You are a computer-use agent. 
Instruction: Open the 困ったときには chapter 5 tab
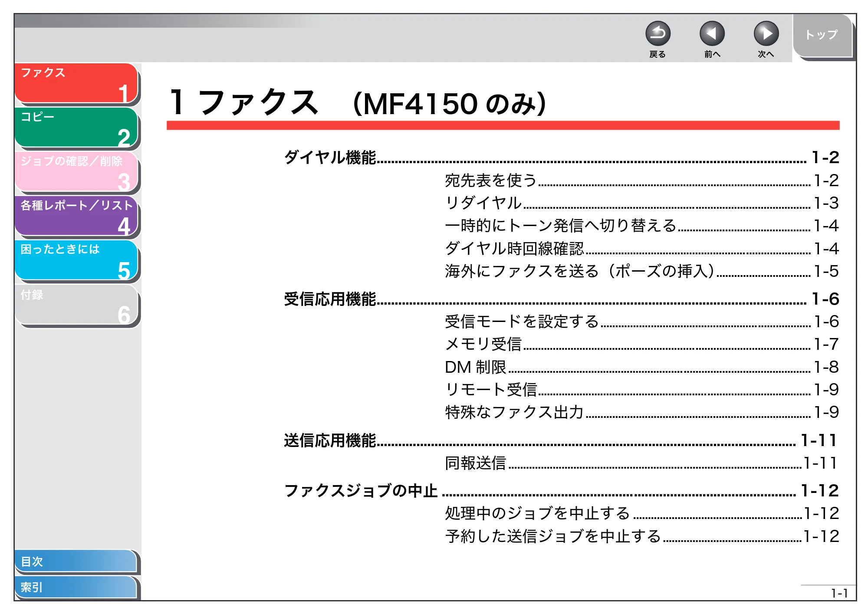coord(76,260)
